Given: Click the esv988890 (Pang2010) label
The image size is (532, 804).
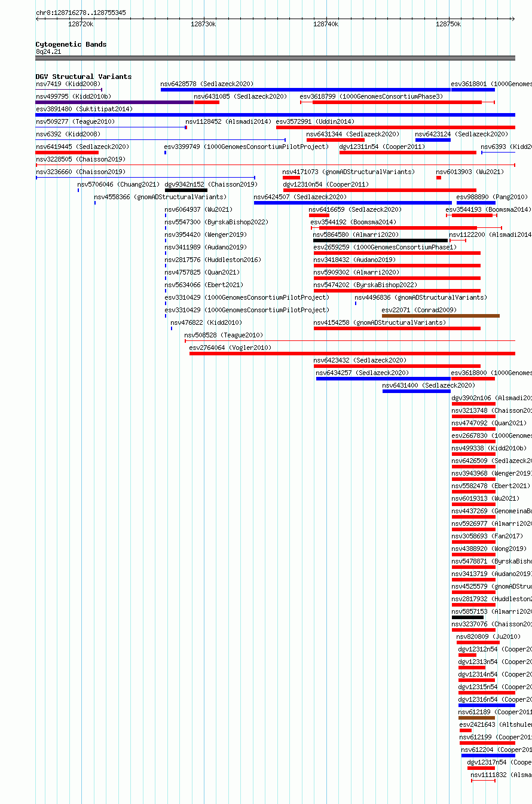Looking at the screenshot, I should point(493,197).
